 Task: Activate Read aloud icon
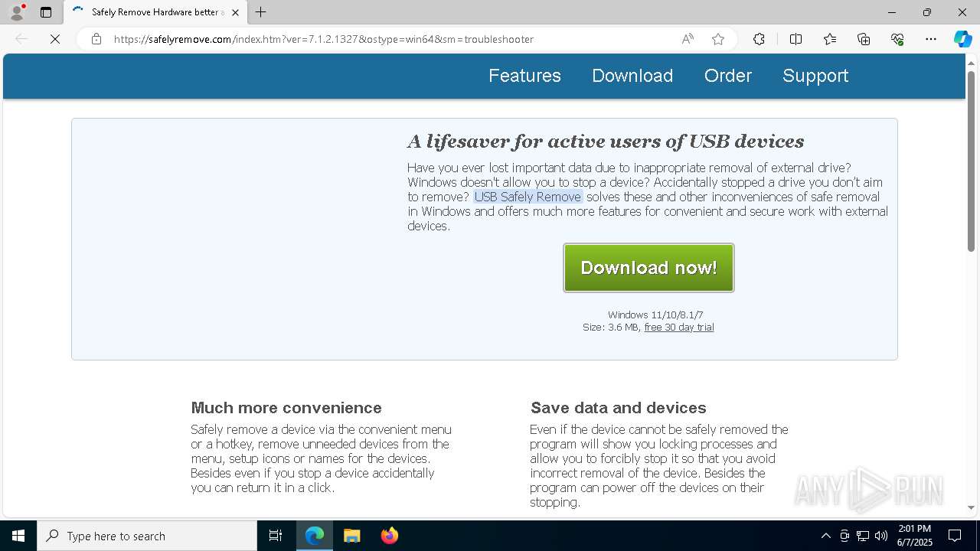tap(688, 39)
